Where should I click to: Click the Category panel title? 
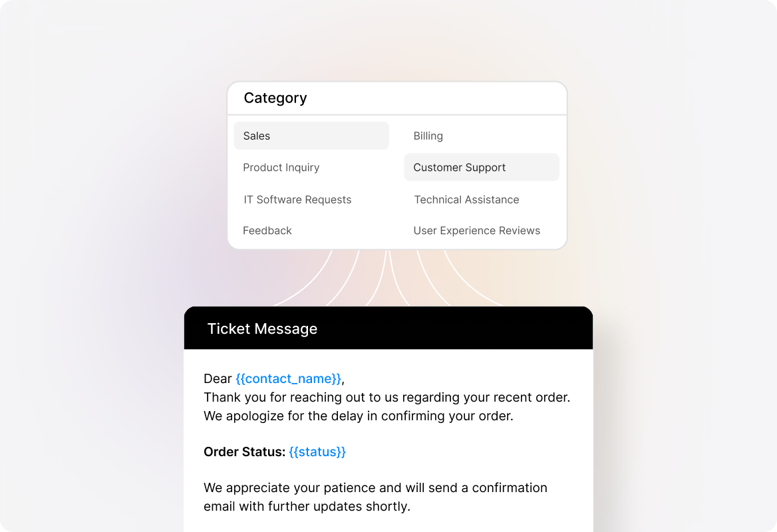point(275,98)
